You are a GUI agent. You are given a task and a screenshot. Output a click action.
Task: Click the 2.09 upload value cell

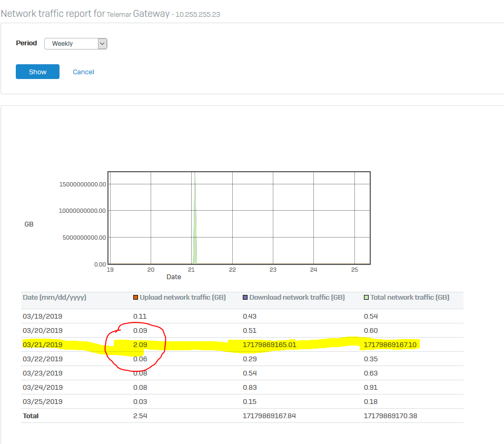pos(140,345)
